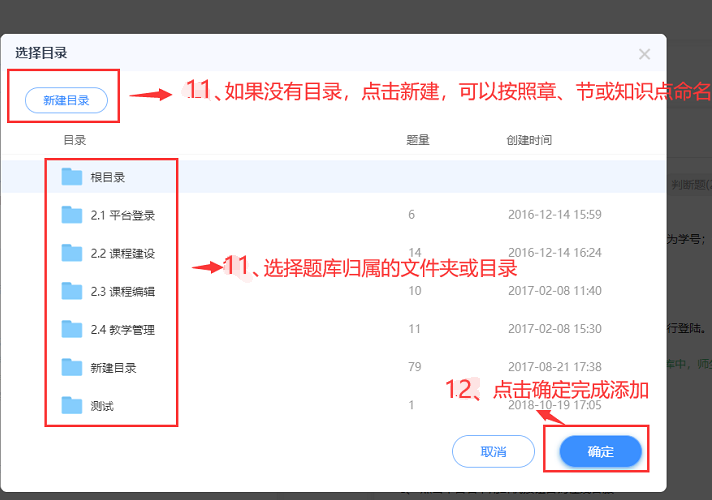
Task: Choose the 根目录 directory name
Action: pos(108,177)
